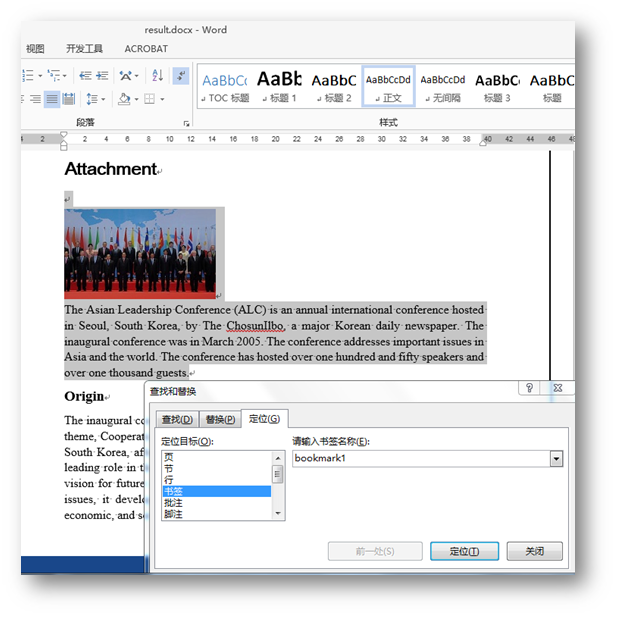Click the 定位(T) button
This screenshot has height=617, width=617.
(x=464, y=551)
